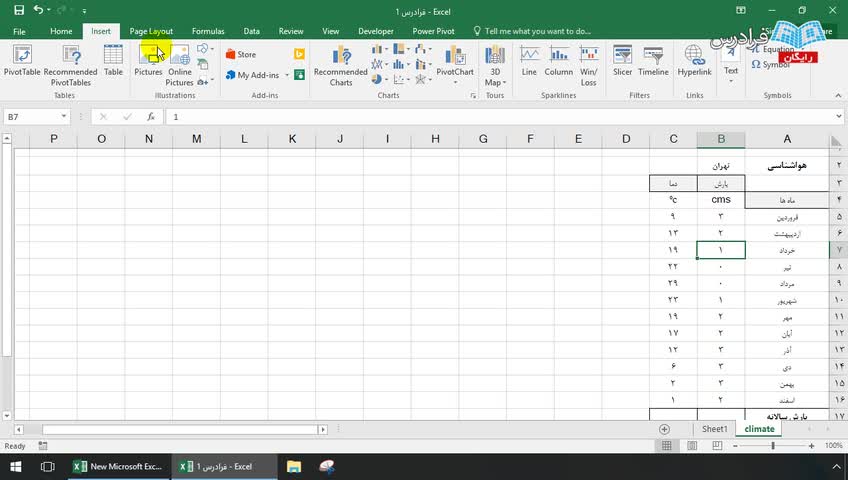Insert a PivotTable from the ribbon

click(x=22, y=61)
